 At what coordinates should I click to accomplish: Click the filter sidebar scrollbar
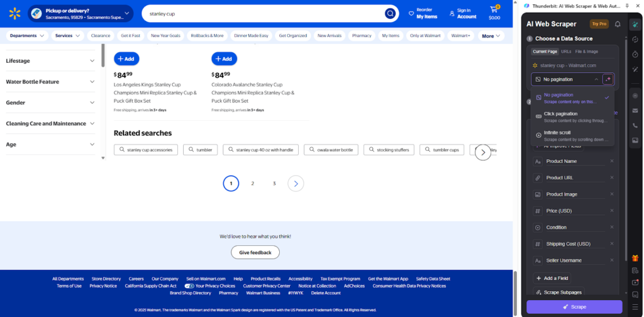coord(103,56)
